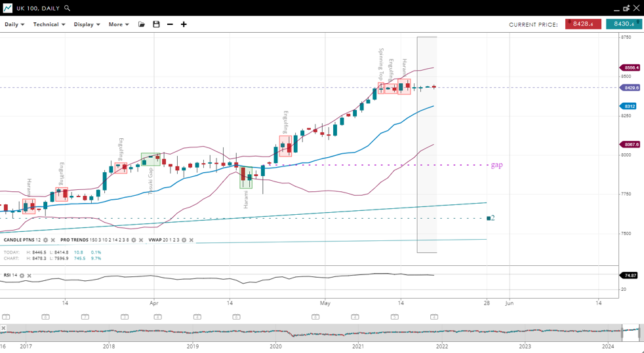This screenshot has width=644, height=353.
Task: Pop out chart into separate window
Action: pyautogui.click(x=626, y=9)
